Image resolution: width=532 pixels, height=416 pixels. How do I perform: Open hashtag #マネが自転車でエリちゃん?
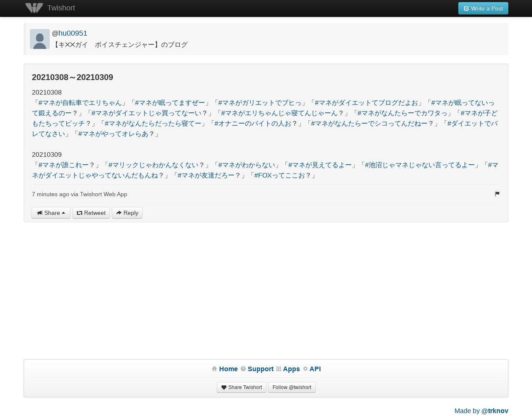tap(80, 103)
